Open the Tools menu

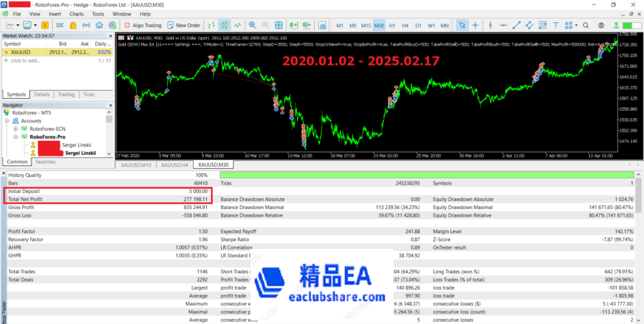(98, 14)
